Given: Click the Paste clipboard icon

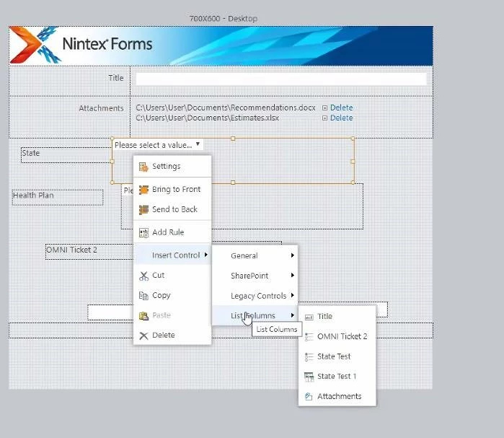Looking at the screenshot, I should point(143,316).
